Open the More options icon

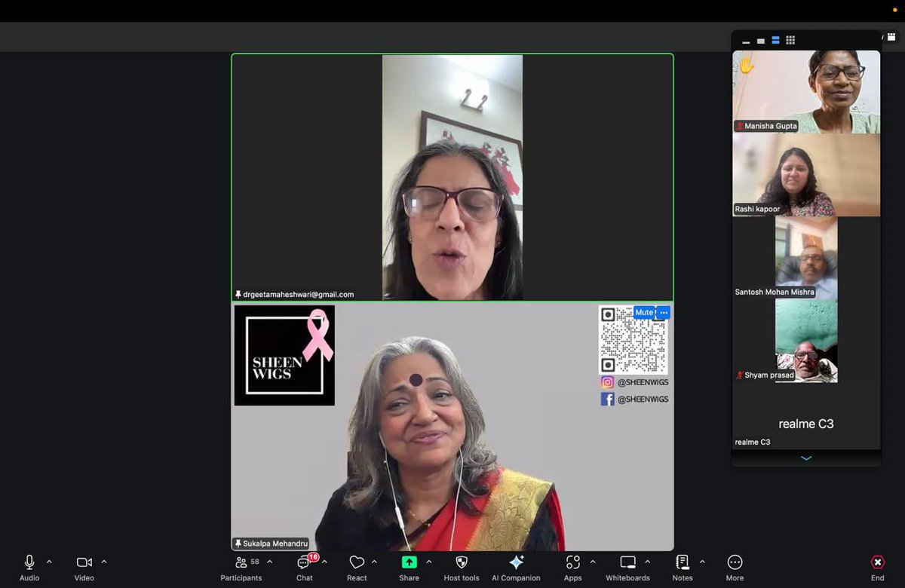(735, 562)
